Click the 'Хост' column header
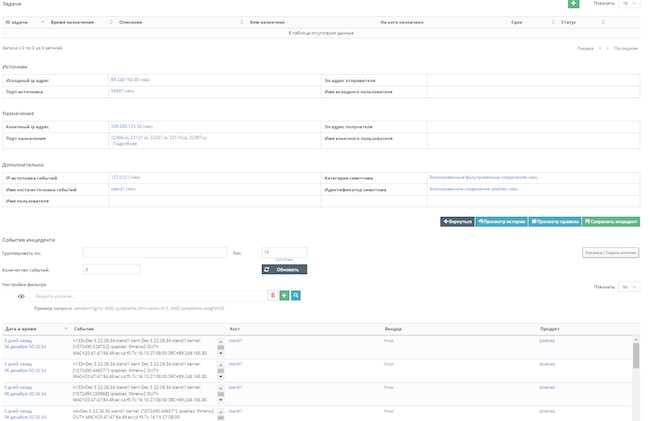The image size is (650, 421). 235,329
